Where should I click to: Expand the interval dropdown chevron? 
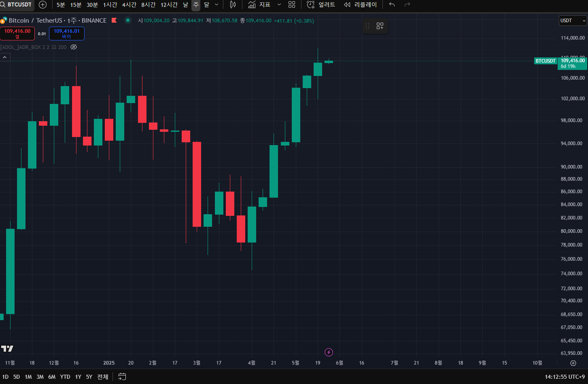point(217,5)
